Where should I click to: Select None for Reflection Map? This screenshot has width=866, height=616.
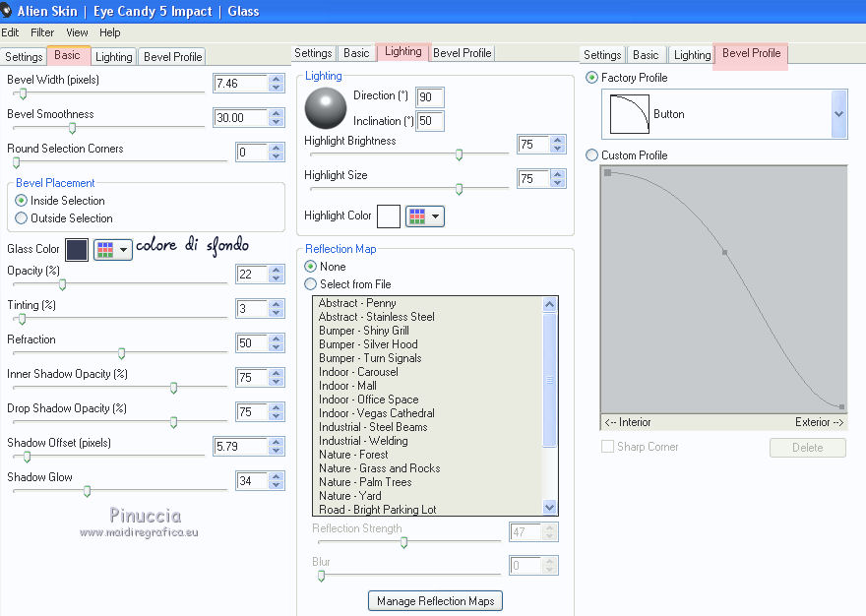click(x=310, y=267)
